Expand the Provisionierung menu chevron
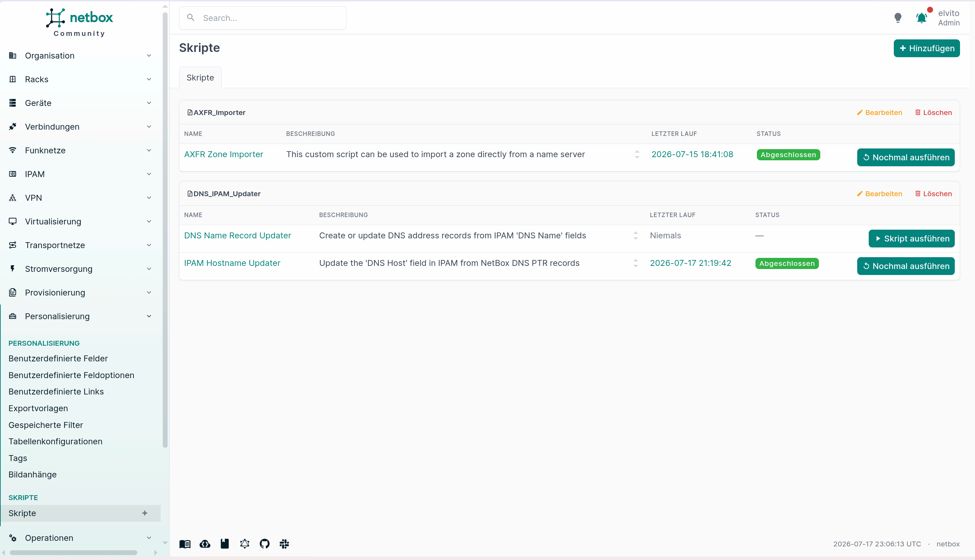This screenshot has width=975, height=560. coord(149,293)
